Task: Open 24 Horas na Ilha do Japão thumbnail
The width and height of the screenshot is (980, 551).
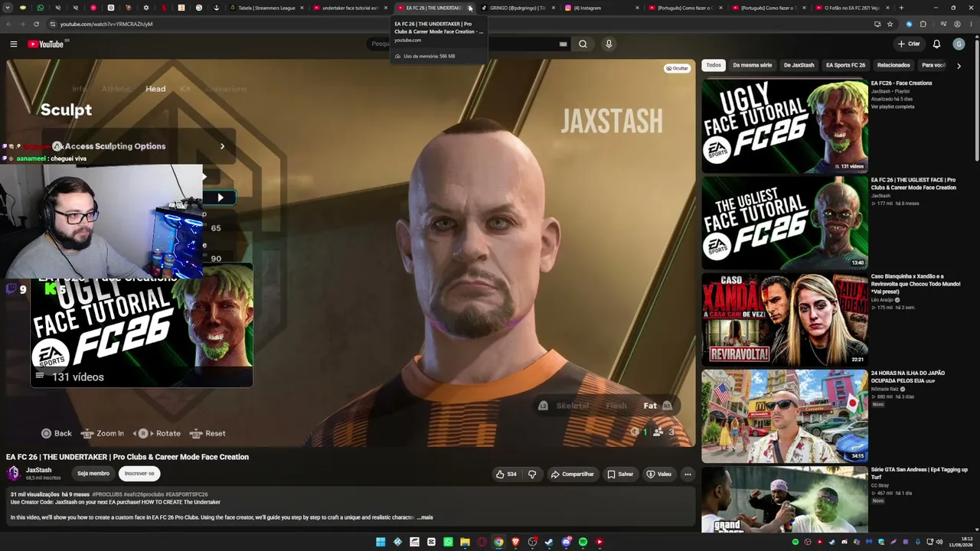Action: [x=785, y=416]
